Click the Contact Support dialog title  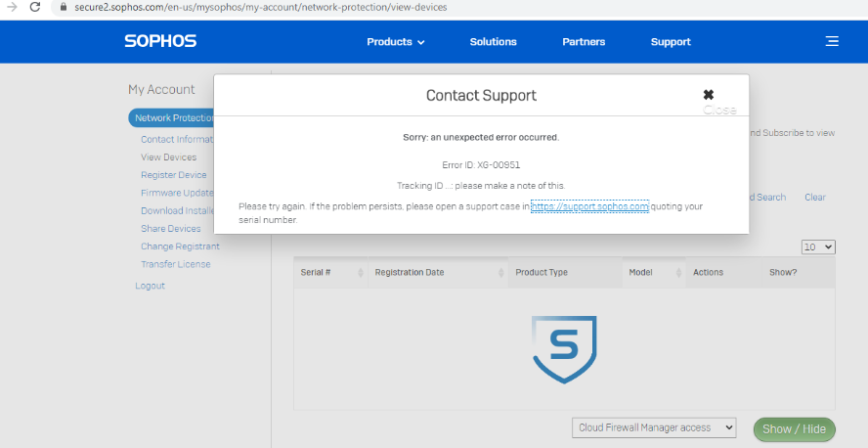coord(481,95)
